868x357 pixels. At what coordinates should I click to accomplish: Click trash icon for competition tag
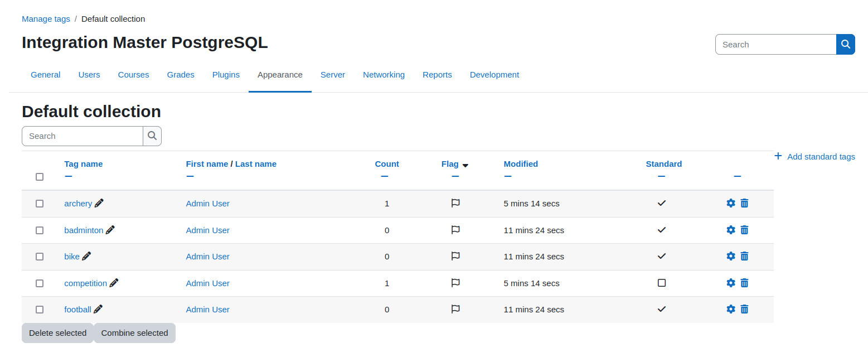(x=744, y=283)
